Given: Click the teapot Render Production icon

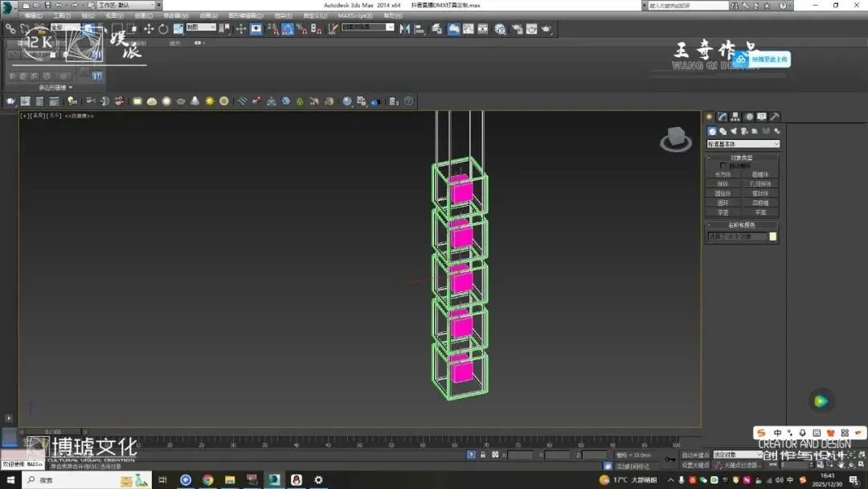Looking at the screenshot, I should click(547, 29).
